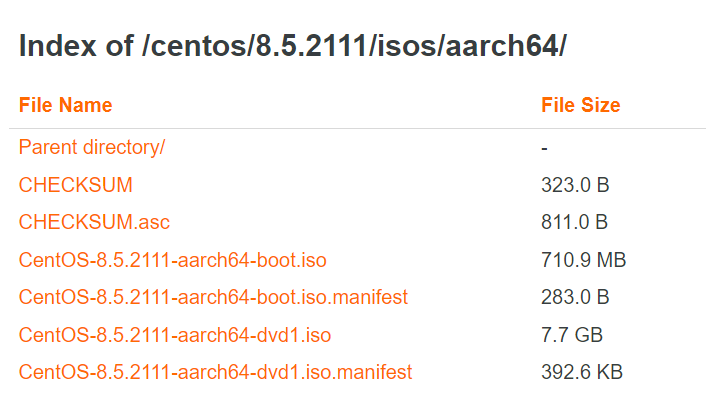The image size is (706, 411).
Task: Click the 323.0 B file size
Action: tap(574, 185)
